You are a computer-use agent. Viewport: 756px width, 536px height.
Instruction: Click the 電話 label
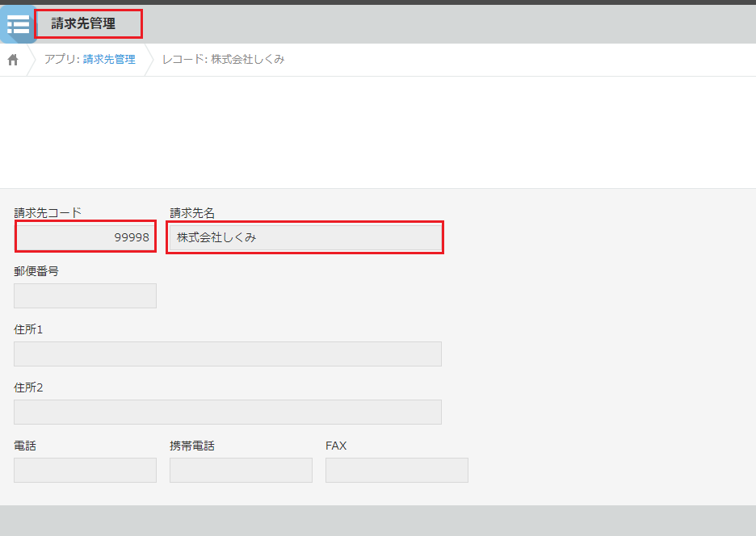coord(25,446)
